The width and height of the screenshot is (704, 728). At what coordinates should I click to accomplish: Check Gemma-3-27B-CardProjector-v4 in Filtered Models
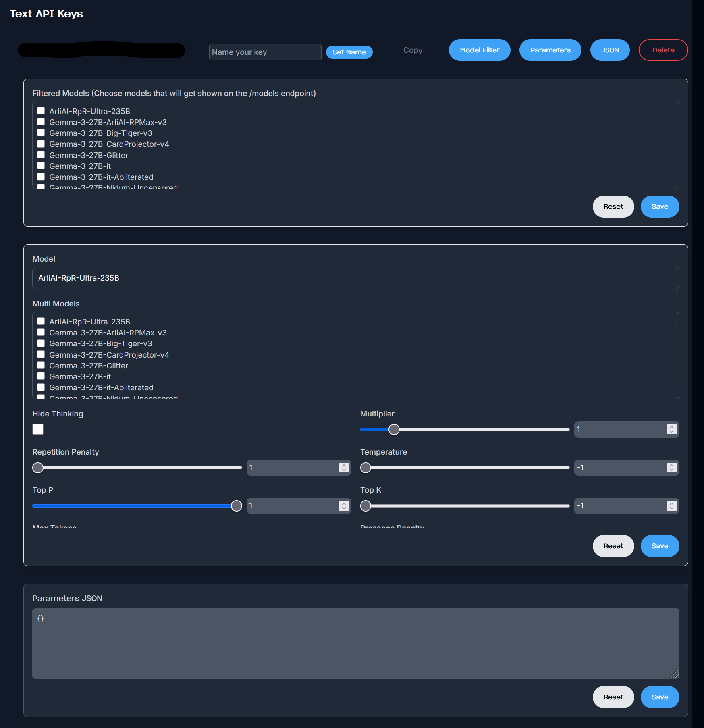pyautogui.click(x=41, y=144)
